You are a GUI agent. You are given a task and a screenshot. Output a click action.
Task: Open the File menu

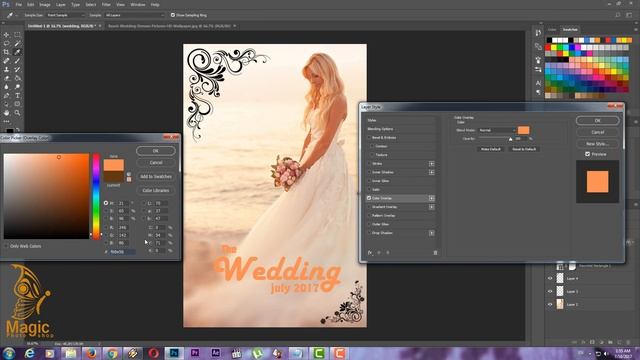[18, 4]
